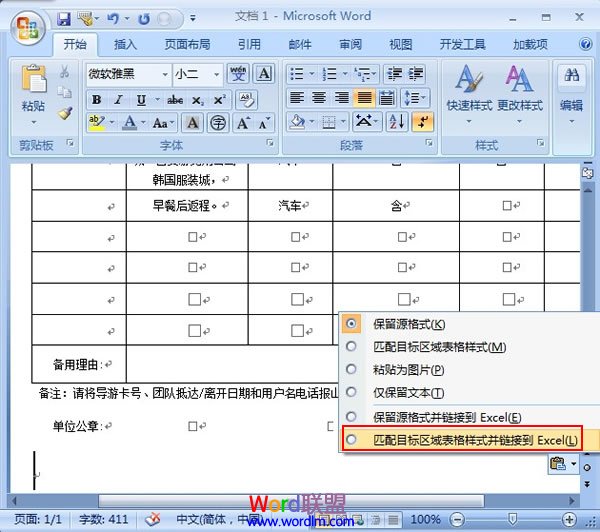Center align the text

[319, 98]
